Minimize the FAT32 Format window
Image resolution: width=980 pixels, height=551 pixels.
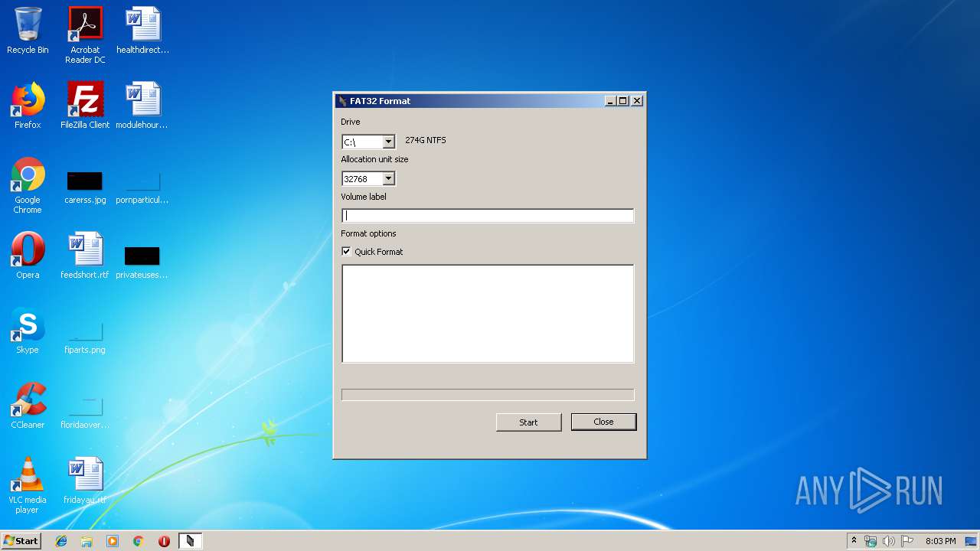(610, 101)
